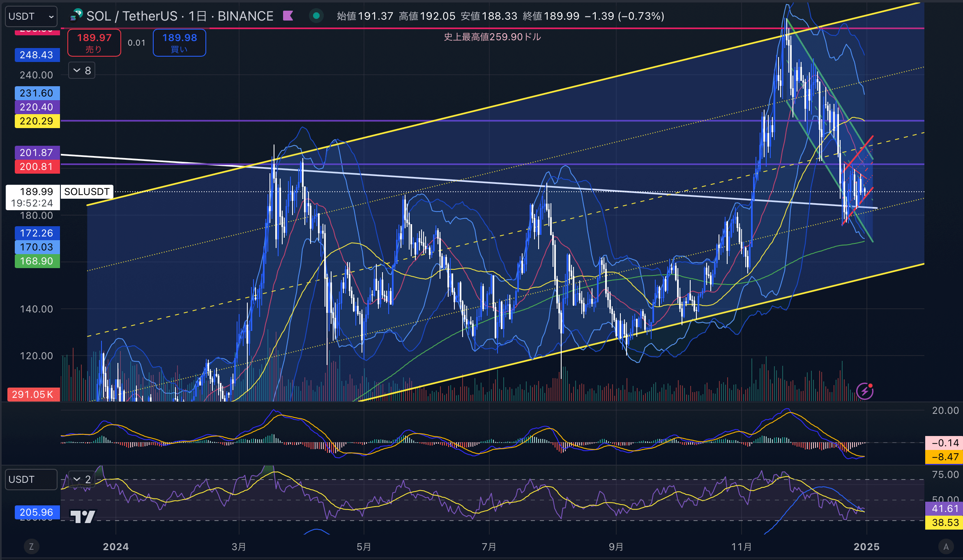The width and height of the screenshot is (963, 560).
Task: Select the 172.26 price label
Action: [x=37, y=233]
